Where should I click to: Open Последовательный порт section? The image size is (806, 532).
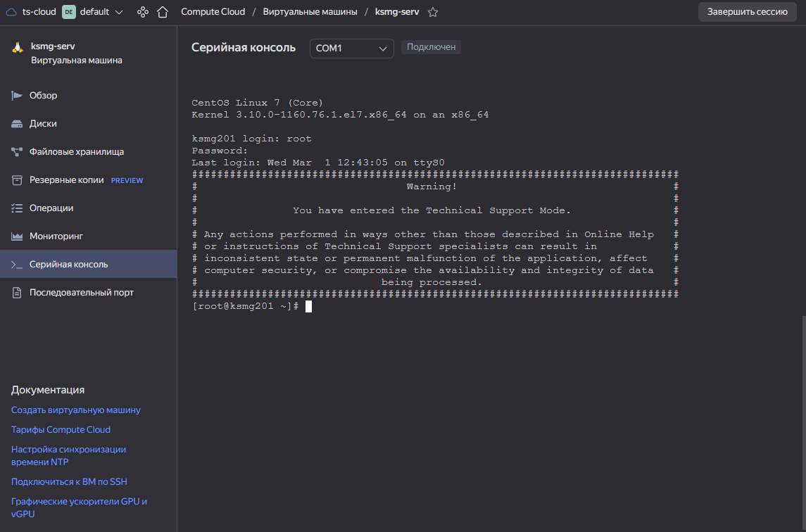tap(89, 293)
